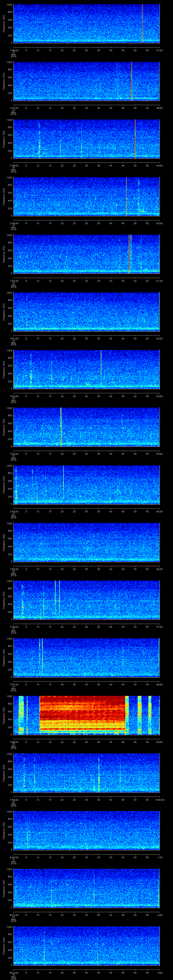Click the 7:49:00 start time label

14,223
